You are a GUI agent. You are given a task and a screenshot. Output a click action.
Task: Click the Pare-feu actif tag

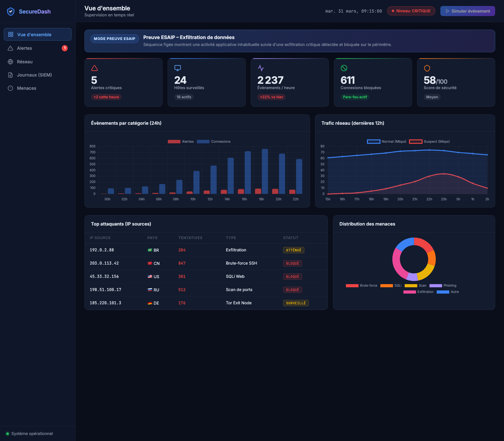(x=355, y=97)
